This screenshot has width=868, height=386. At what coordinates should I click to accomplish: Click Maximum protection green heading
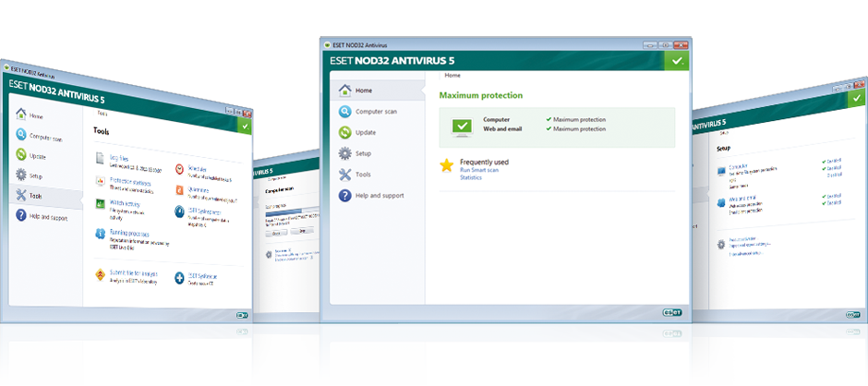click(480, 95)
